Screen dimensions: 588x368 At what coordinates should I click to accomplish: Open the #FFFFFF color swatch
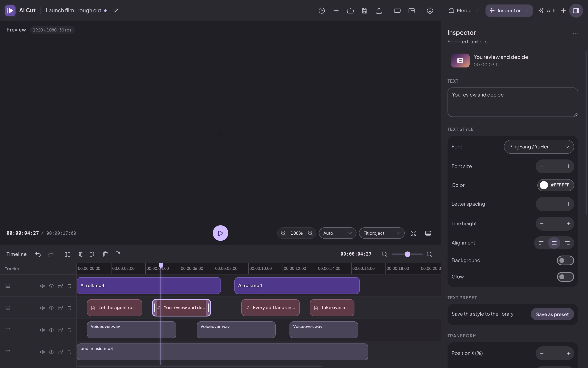click(556, 185)
